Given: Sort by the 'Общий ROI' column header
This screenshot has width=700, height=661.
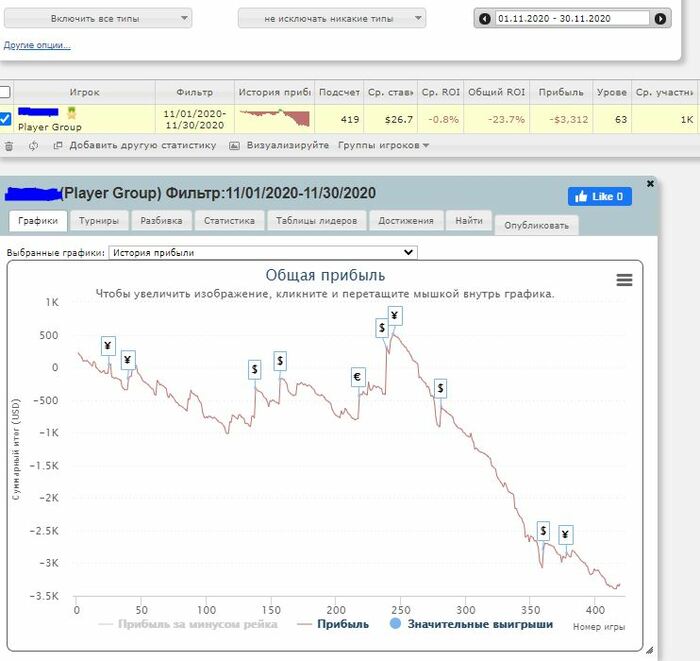Looking at the screenshot, I should point(496,92).
